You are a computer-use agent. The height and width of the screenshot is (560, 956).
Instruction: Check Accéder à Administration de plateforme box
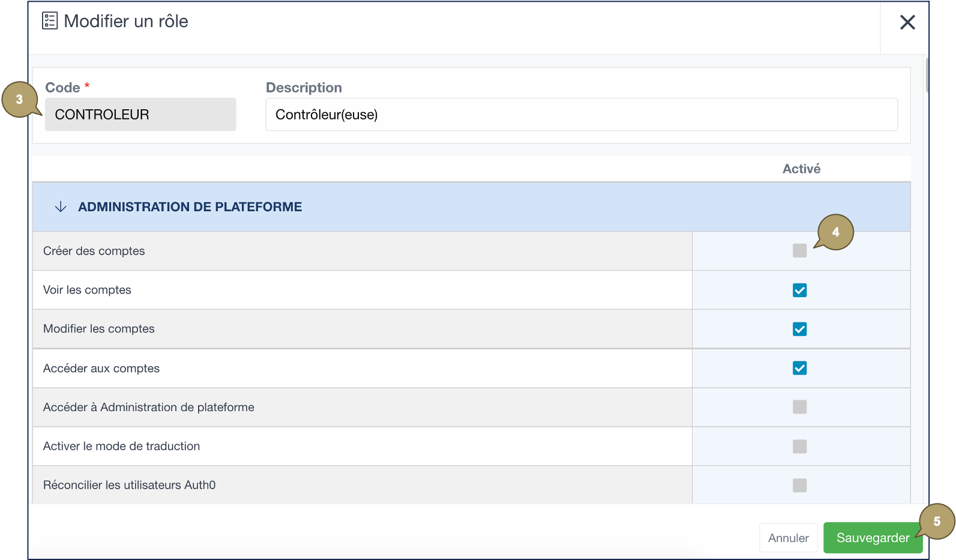799,408
